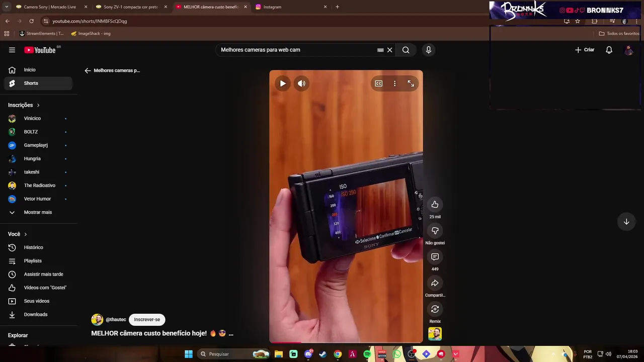Open Assistir mais tarde list

pyautogui.click(x=38, y=274)
